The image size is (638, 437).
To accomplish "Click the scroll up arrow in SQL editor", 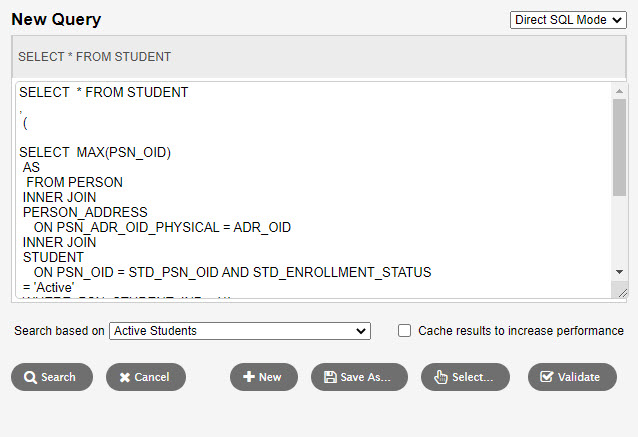I will tap(619, 91).
